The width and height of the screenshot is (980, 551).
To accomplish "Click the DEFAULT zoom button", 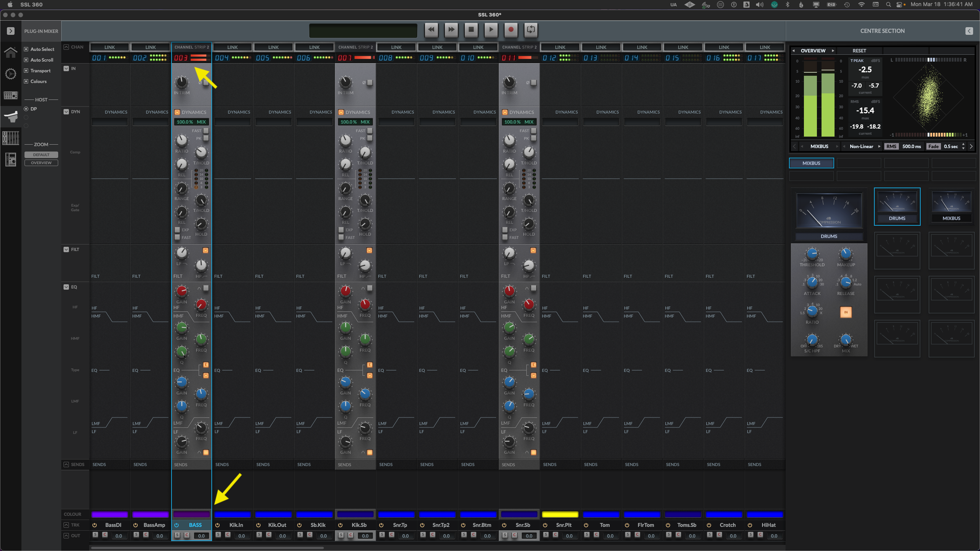I will 41,155.
